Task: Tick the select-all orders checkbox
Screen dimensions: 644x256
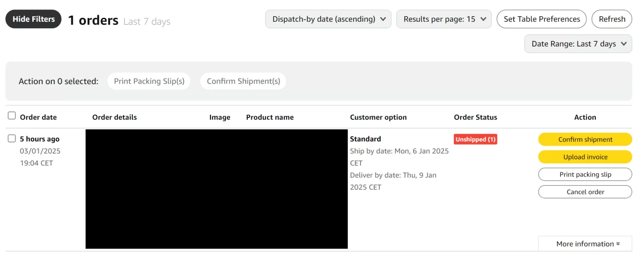Action: (12, 116)
